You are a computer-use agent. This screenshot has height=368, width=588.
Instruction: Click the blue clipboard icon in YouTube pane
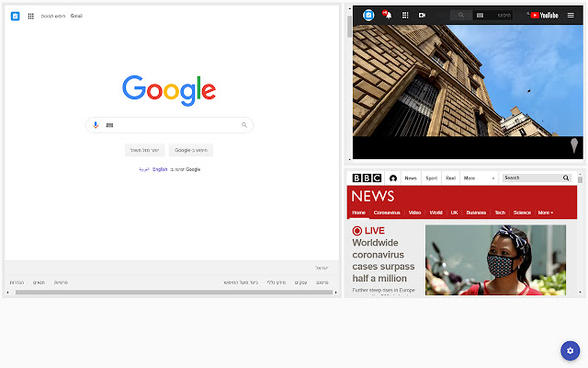point(368,15)
